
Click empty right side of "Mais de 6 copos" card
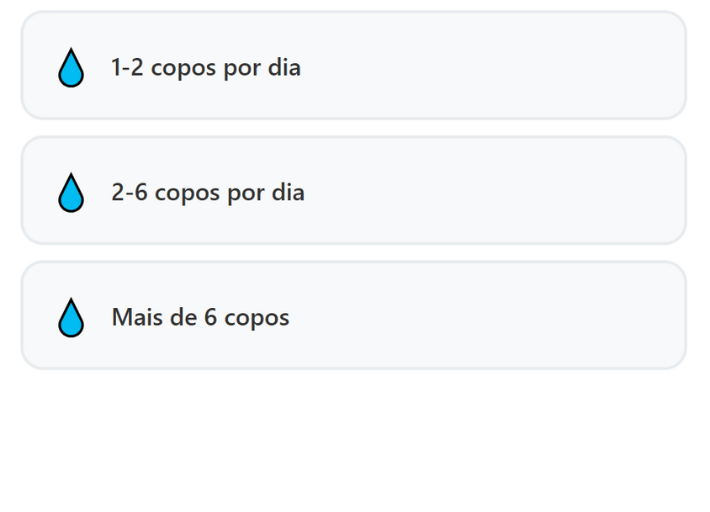(x=560, y=316)
